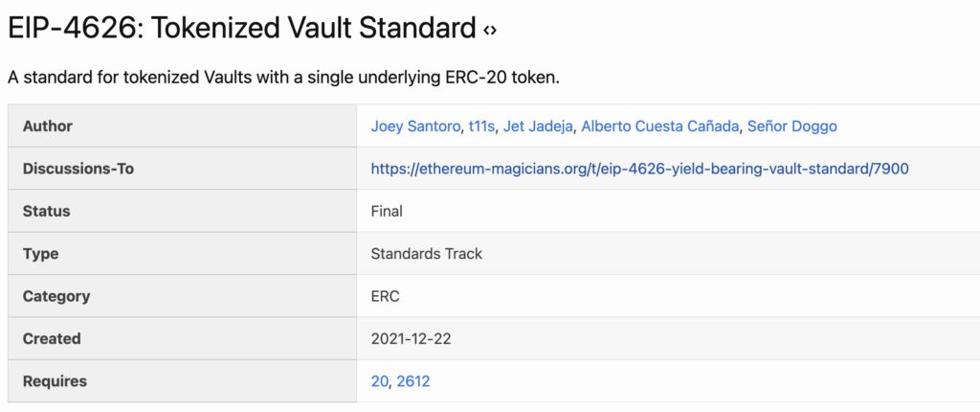Click the ERC category value
The image size is (980, 412).
pos(385,296)
